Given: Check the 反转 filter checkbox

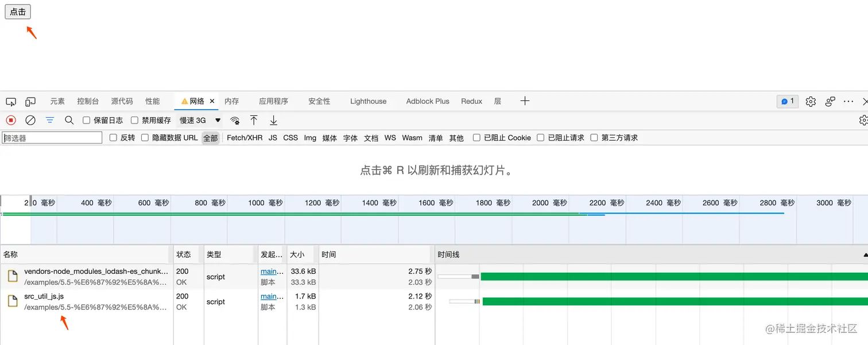Looking at the screenshot, I should 113,138.
